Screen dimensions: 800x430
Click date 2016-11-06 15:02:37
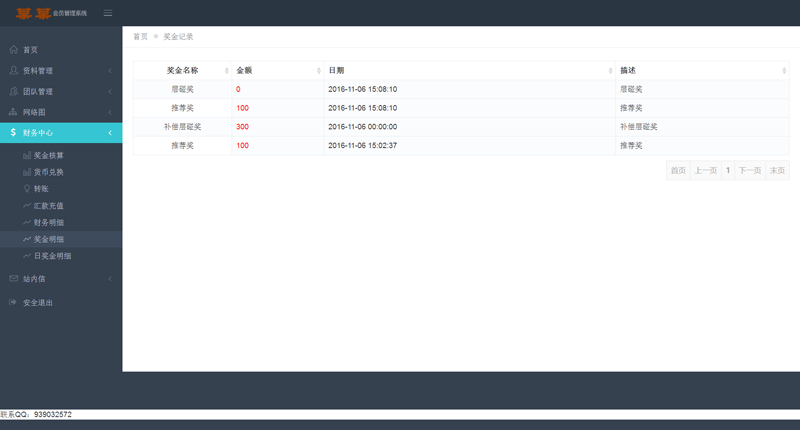click(x=363, y=145)
